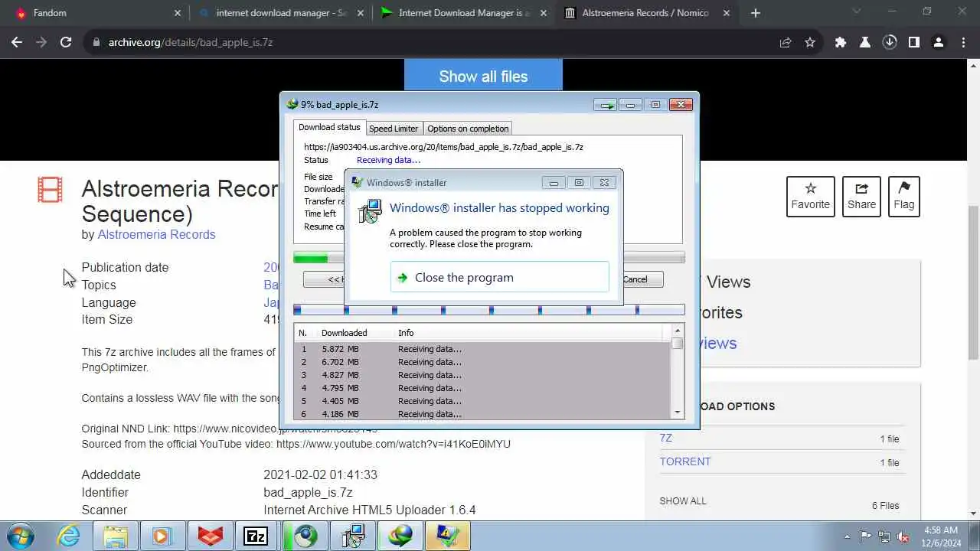Open the red fox app taskbar icon
Image resolution: width=980 pixels, height=551 pixels.
[210, 536]
